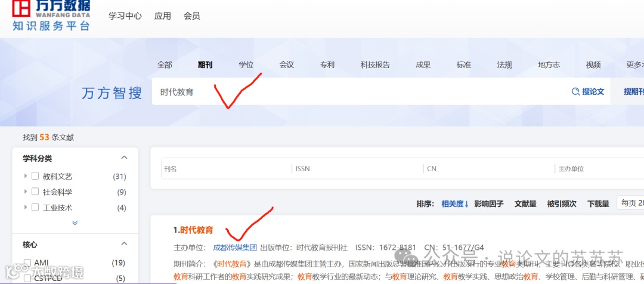Click the CN 51-1677/G4 text

[x=454, y=248]
